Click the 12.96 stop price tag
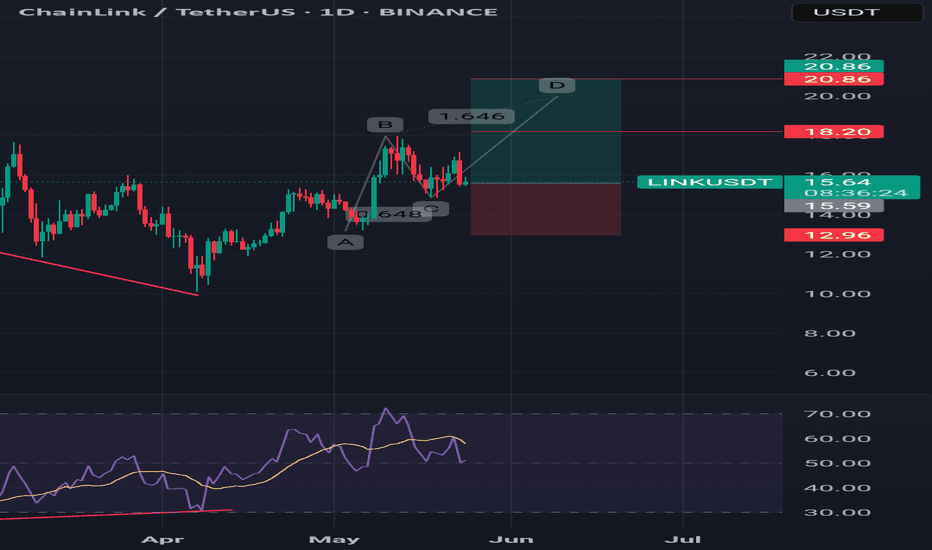Screen dimensions: 932x550 pyautogui.click(x=834, y=235)
